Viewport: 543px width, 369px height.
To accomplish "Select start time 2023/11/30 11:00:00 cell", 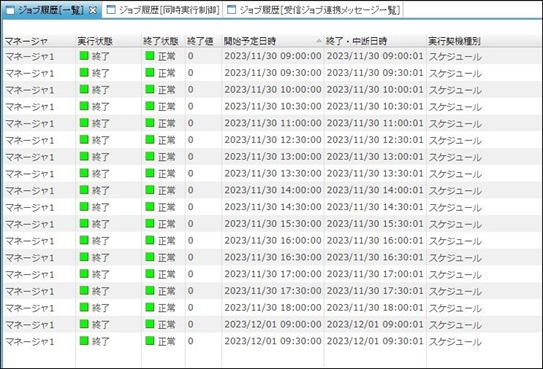I will [x=273, y=123].
